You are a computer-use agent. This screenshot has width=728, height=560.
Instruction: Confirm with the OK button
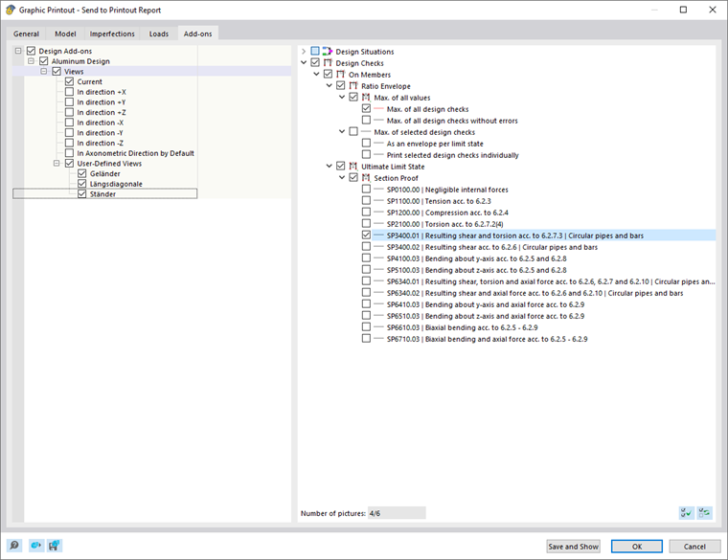(x=637, y=547)
